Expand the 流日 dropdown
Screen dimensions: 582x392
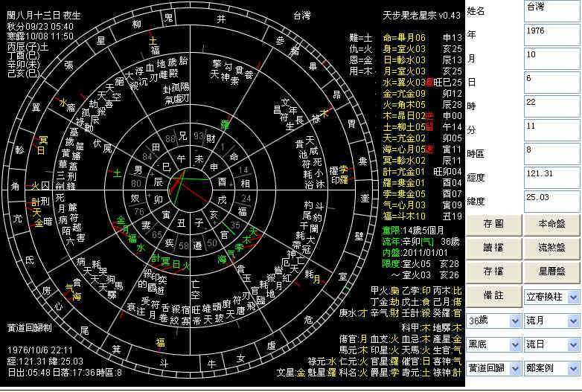pyautogui.click(x=574, y=345)
